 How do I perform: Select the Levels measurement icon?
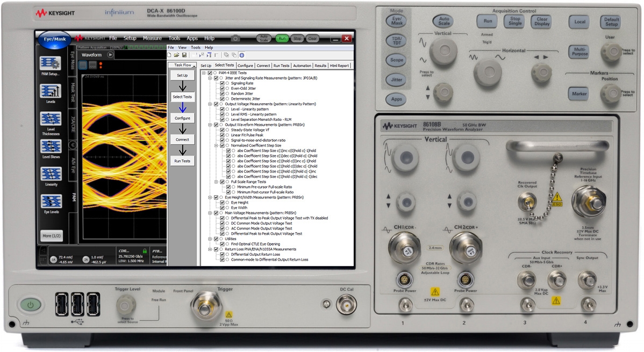51,91
